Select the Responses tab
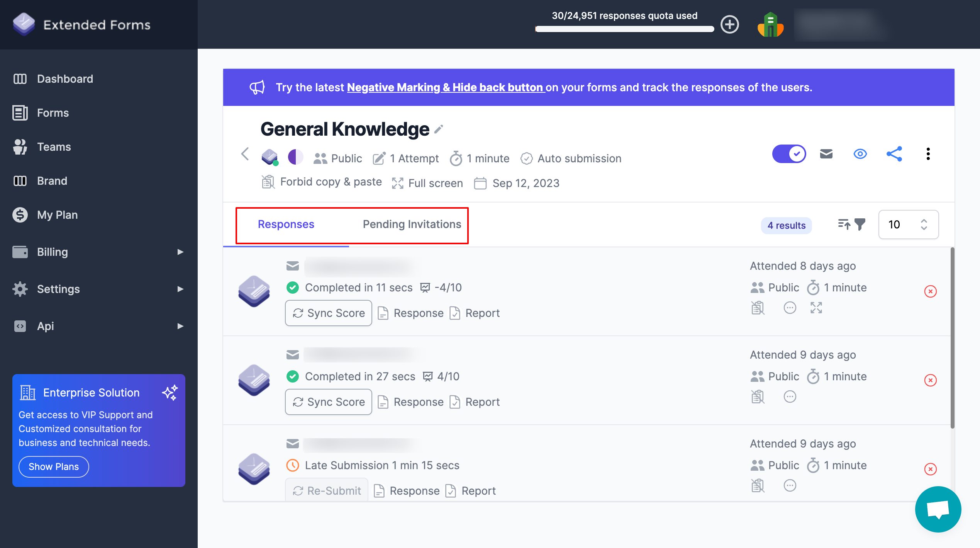Screen dimensions: 980x548 [286, 224]
